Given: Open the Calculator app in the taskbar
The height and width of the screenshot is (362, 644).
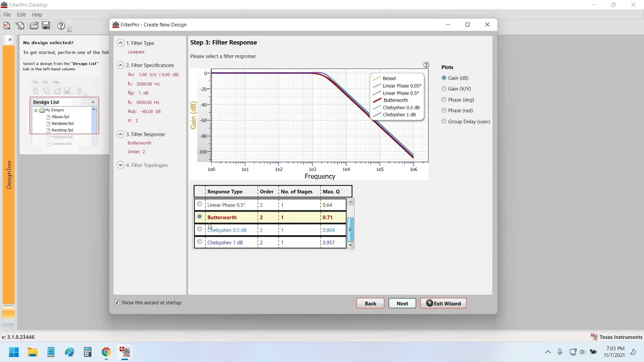Looking at the screenshot, I should (88, 352).
